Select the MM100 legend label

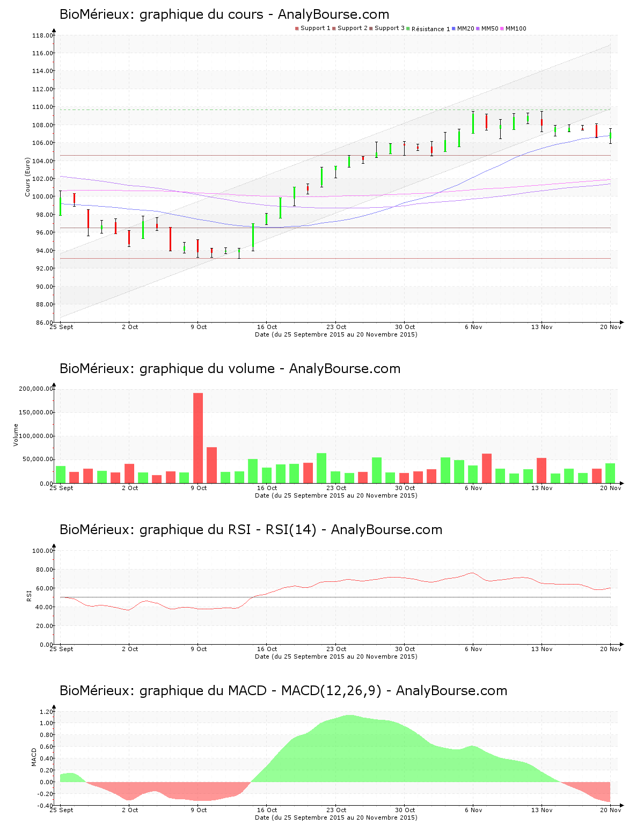[x=516, y=28]
